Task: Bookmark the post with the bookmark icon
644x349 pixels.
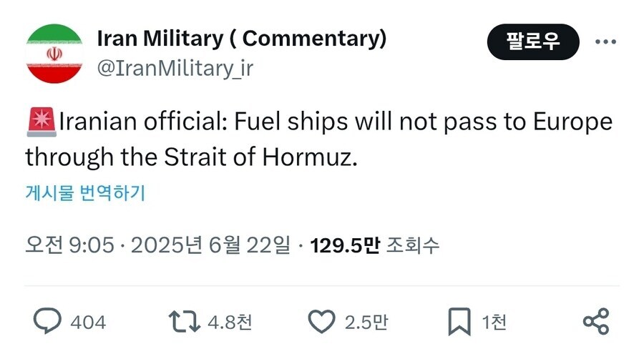Action: pos(459,322)
